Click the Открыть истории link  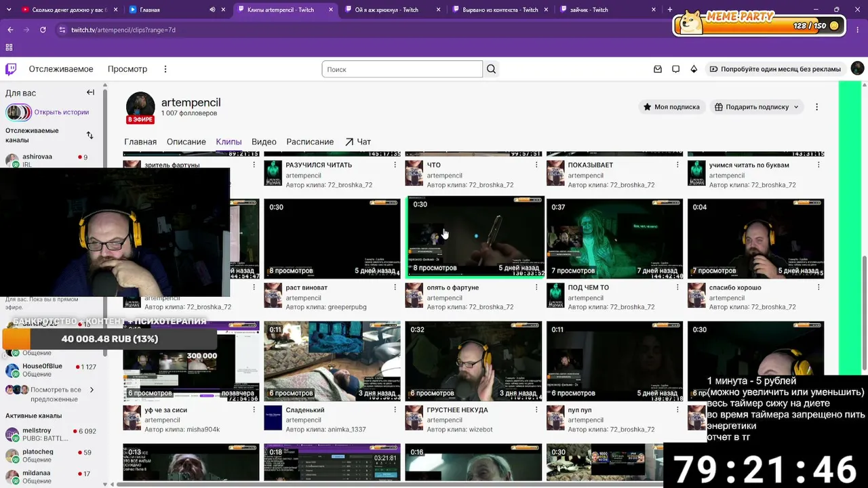point(62,113)
